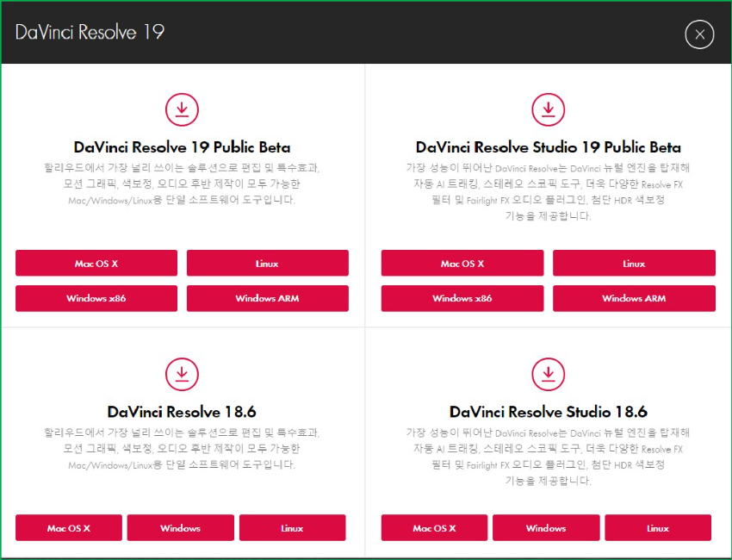Choose Linux for Studio 19 Public Beta
This screenshot has width=732, height=560.
(634, 264)
